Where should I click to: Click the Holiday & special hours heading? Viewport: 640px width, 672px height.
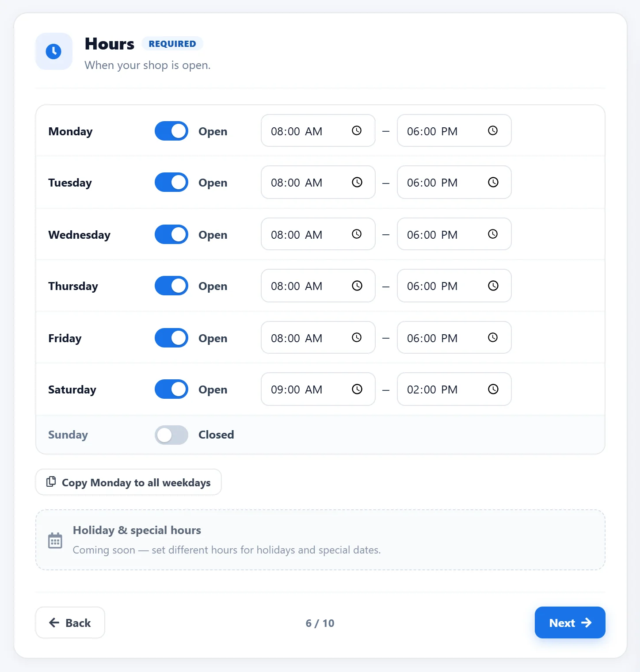(137, 530)
